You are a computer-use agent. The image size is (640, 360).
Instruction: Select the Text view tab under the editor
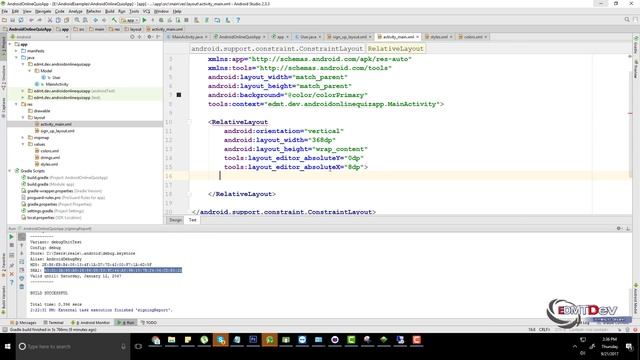(x=192, y=220)
